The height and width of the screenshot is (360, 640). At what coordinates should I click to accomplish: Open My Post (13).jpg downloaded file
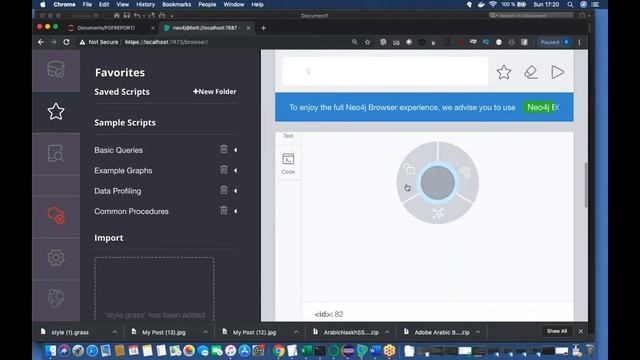pos(164,332)
